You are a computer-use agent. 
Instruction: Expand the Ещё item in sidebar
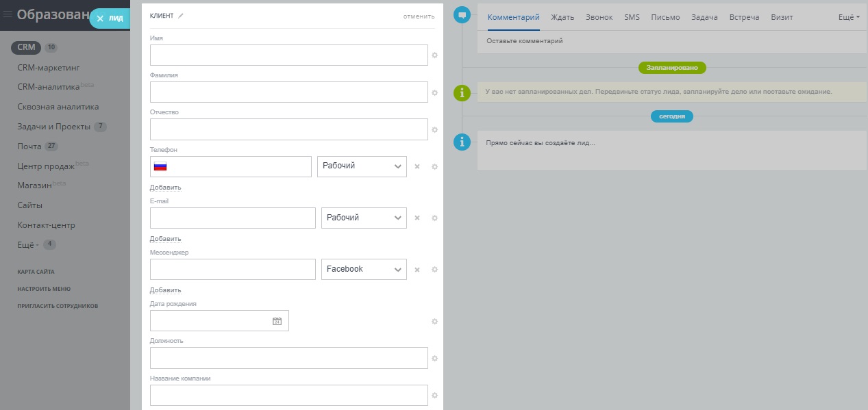(29, 244)
